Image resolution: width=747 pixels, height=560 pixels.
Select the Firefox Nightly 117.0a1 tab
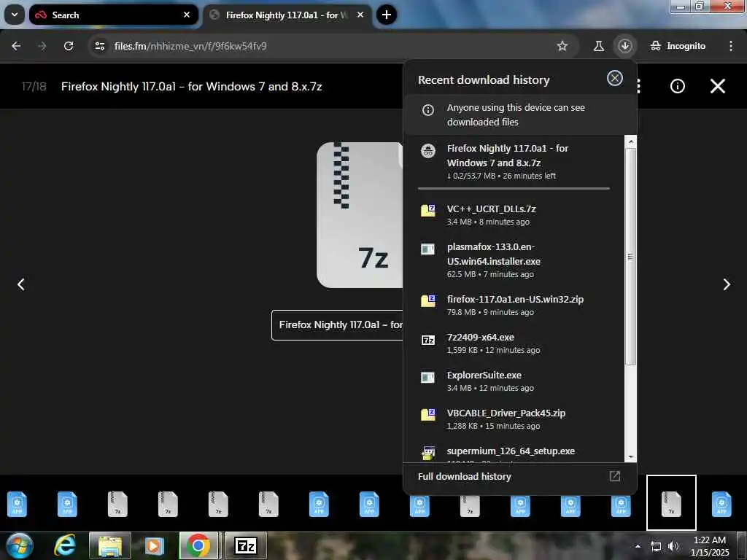click(287, 15)
